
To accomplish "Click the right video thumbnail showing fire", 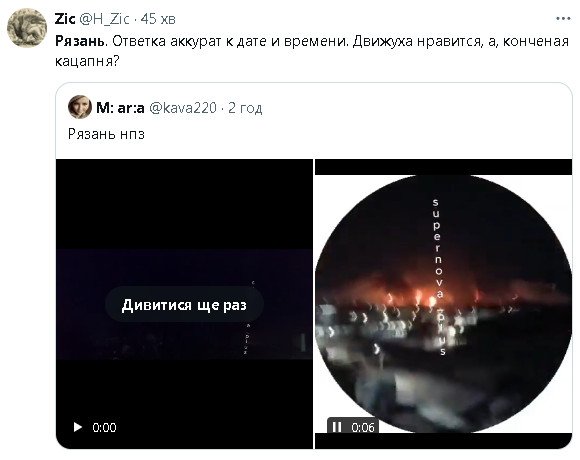I will (x=443, y=304).
